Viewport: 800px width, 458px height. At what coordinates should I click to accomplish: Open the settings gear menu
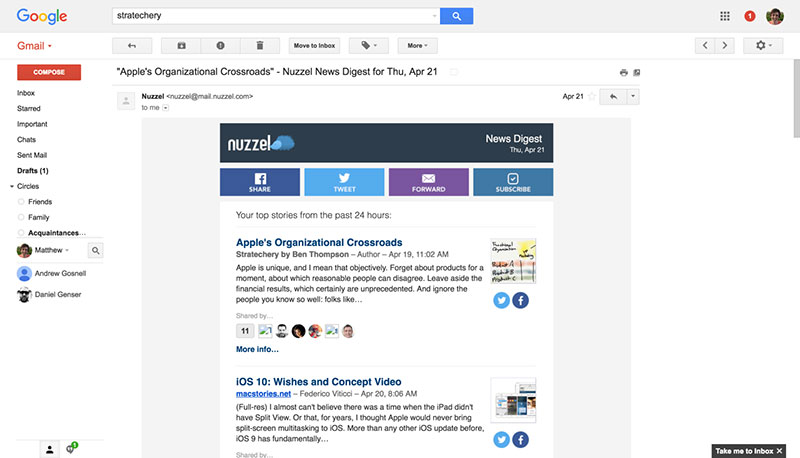pyautogui.click(x=763, y=45)
